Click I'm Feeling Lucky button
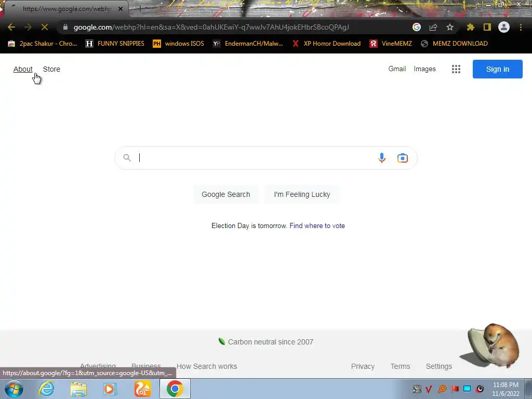Image resolution: width=532 pixels, height=399 pixels. tap(302, 194)
